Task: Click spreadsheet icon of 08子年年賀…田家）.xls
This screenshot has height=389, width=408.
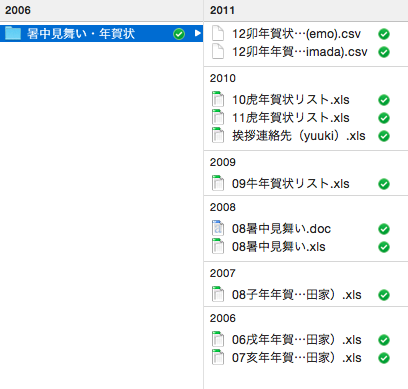Action: click(x=218, y=294)
